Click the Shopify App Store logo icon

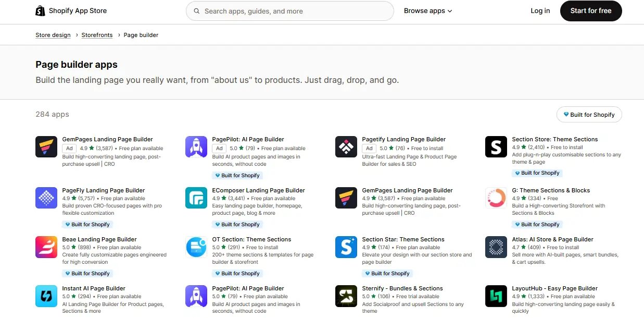tap(40, 10)
